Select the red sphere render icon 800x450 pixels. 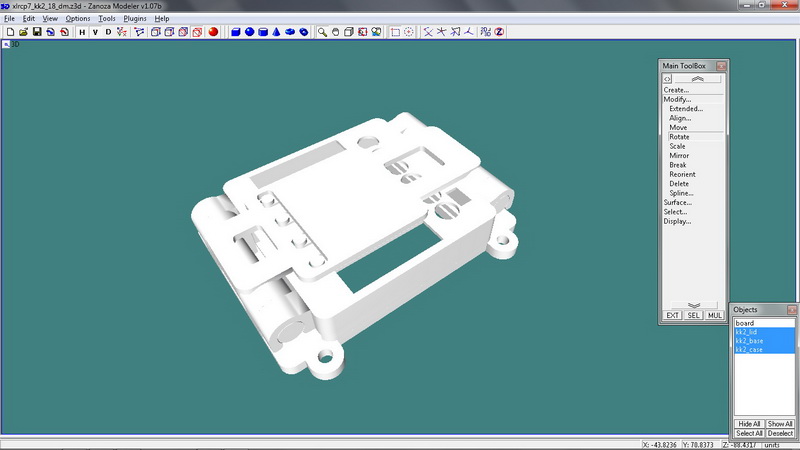point(213,32)
